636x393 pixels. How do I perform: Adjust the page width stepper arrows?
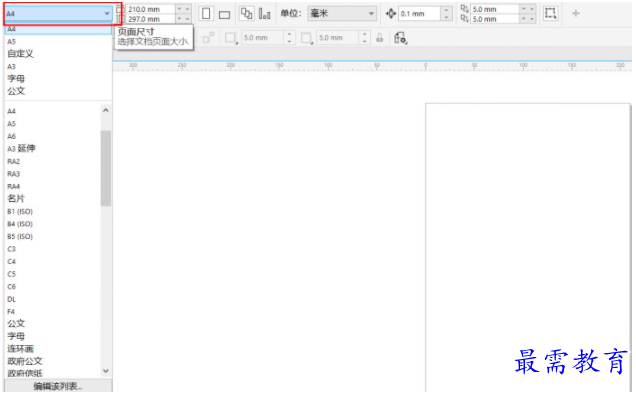(183, 9)
